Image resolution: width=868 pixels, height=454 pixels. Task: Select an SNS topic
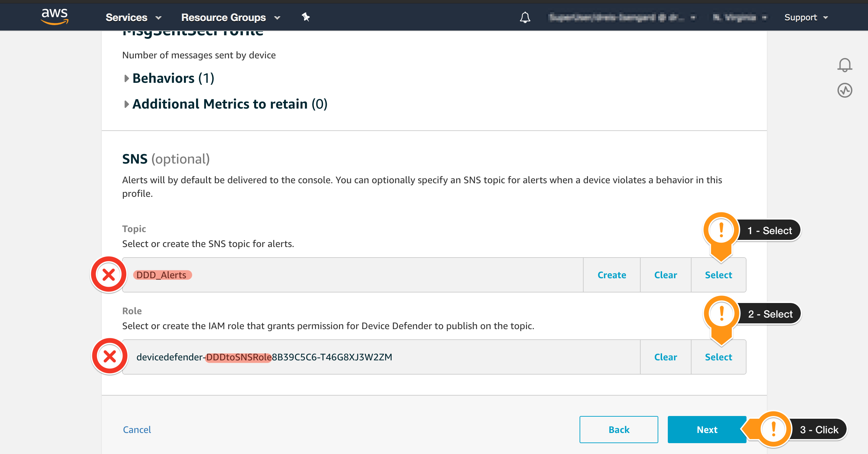[718, 275]
